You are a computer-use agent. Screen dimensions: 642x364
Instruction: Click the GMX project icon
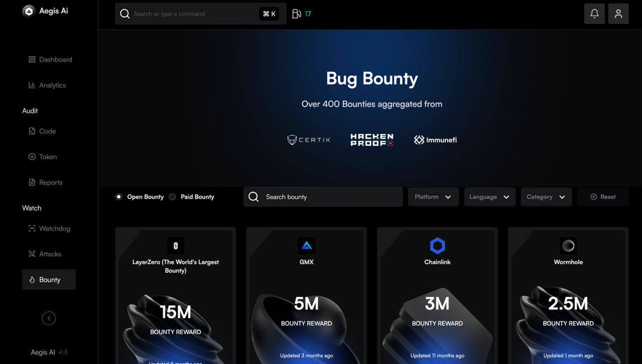(307, 246)
